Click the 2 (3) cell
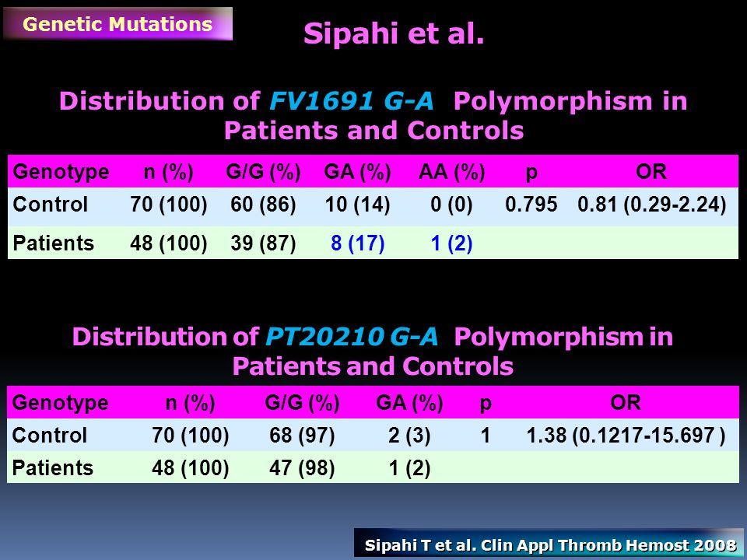747x560 pixels. (x=410, y=436)
